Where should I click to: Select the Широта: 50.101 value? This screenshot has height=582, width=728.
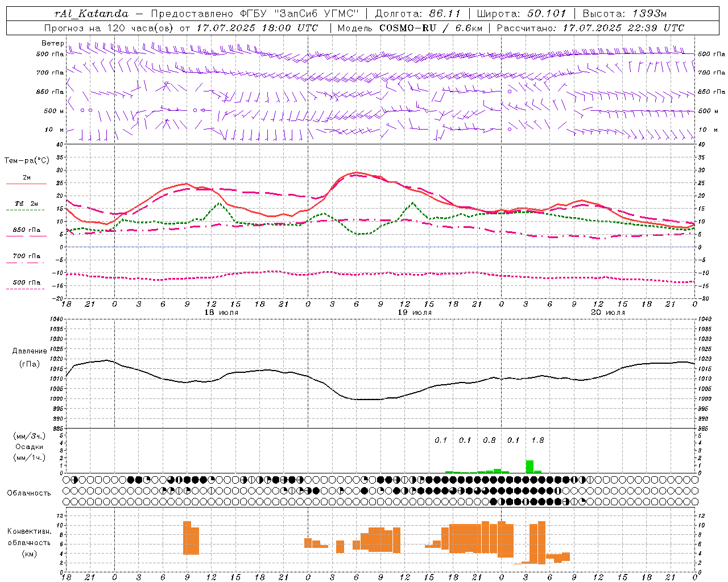point(521,13)
